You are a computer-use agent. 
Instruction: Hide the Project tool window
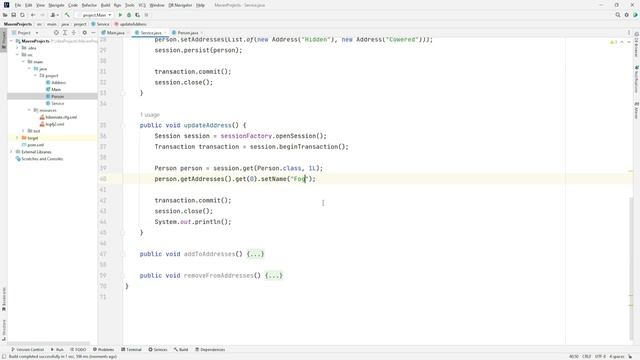(93, 33)
